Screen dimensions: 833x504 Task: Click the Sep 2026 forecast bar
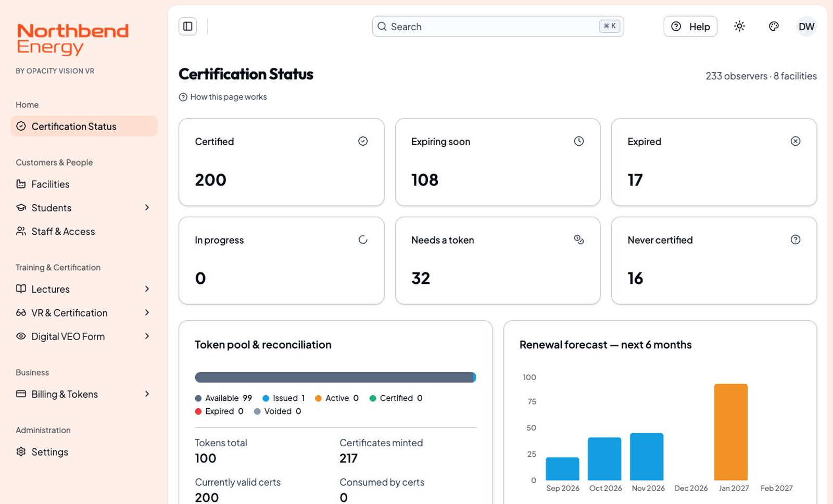562,469
